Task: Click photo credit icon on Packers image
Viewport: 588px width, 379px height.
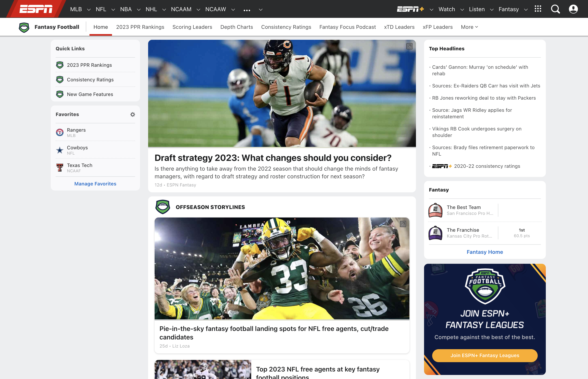Action: 403,224
